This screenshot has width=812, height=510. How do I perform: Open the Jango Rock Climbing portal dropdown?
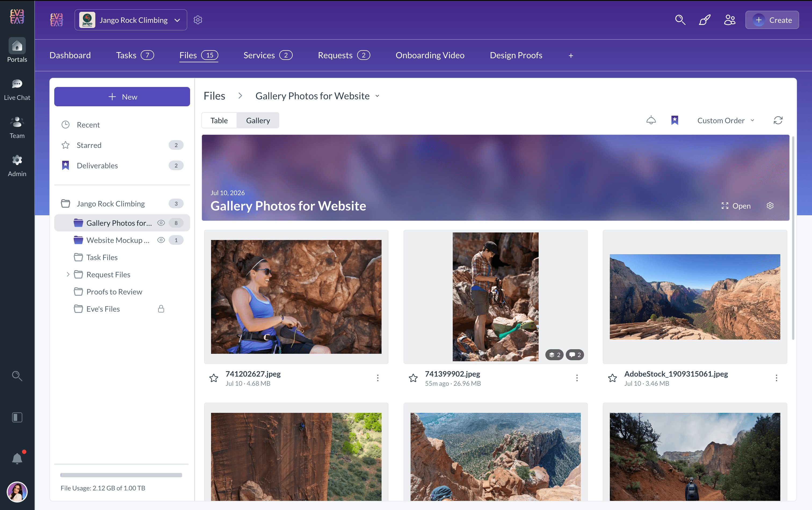pyautogui.click(x=131, y=20)
